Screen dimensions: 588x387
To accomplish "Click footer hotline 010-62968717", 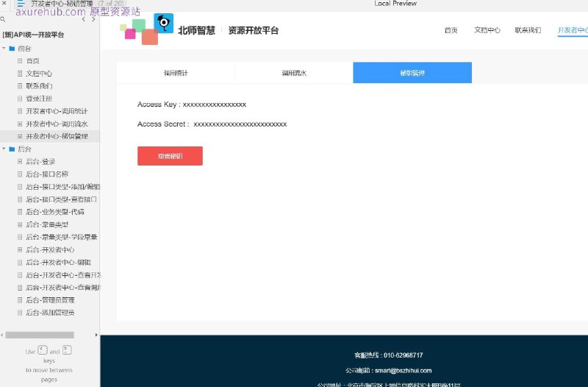I will coord(403,355).
